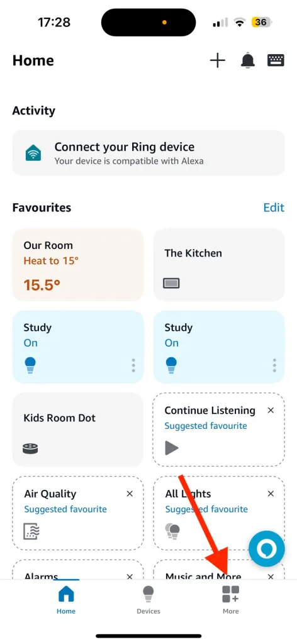Open the Our Room thermostat tile
Screen dimensions: 297x644
[x=78, y=265]
